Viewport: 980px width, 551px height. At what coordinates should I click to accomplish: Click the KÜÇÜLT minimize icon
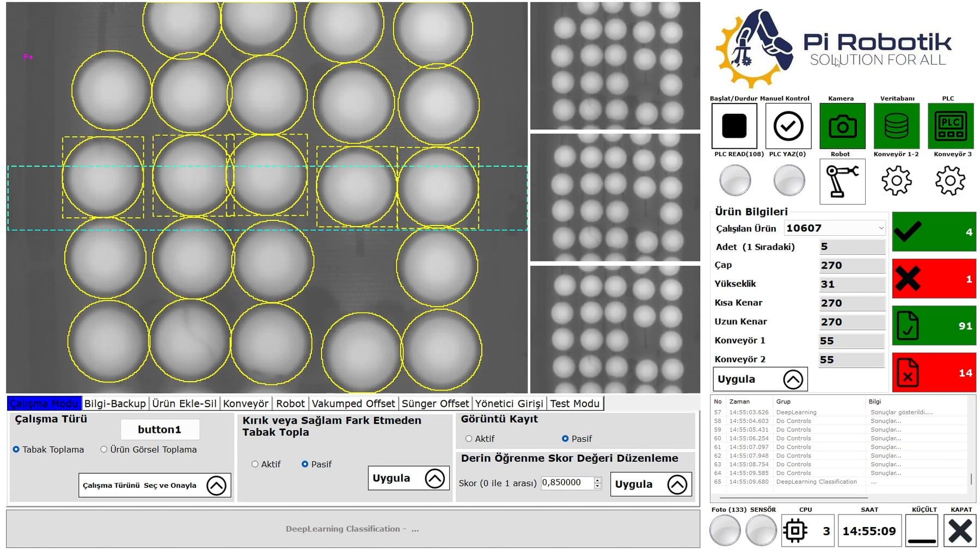tap(922, 530)
